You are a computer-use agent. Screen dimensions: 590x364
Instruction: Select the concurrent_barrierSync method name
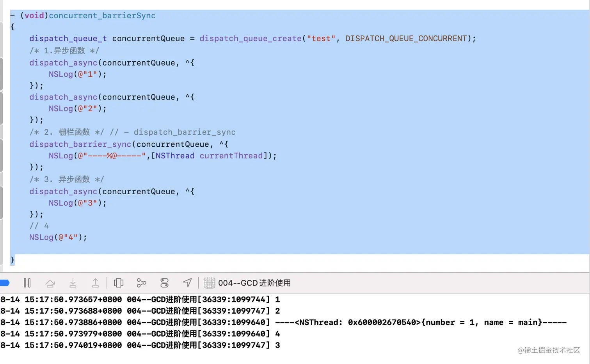pyautogui.click(x=102, y=16)
